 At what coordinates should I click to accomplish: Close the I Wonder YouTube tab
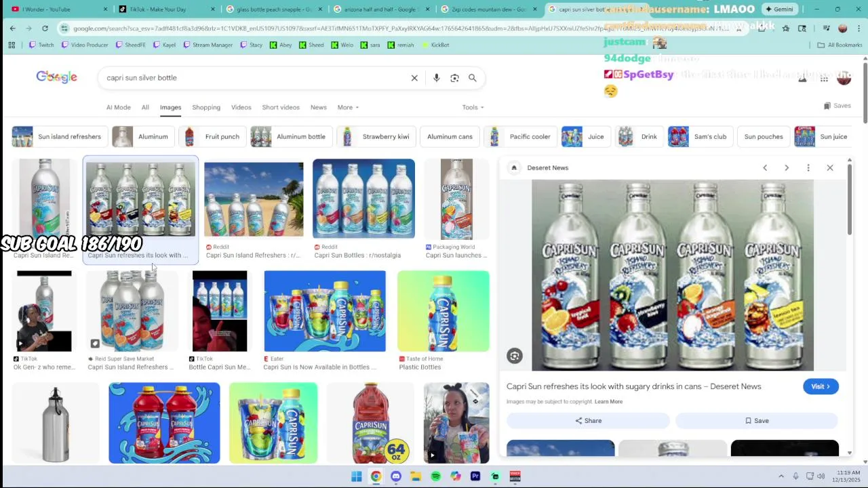pyautogui.click(x=105, y=9)
